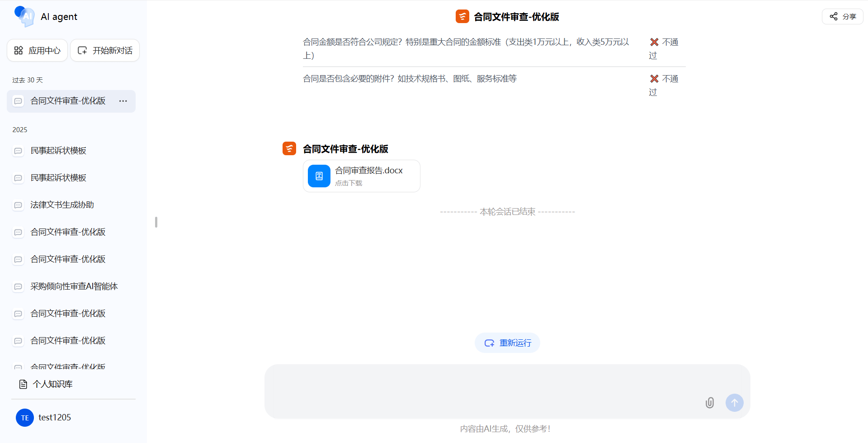Click 重新运行 to rerun the workflow

pos(507,343)
